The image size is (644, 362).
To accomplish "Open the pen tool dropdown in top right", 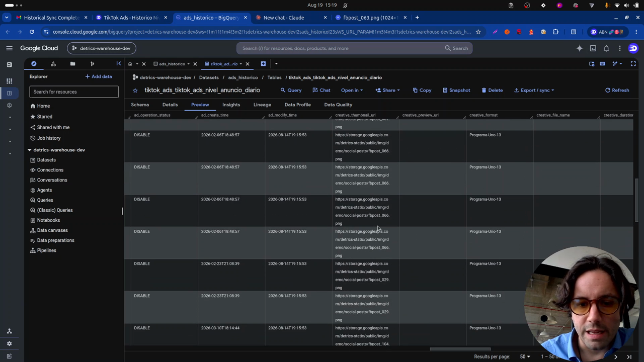I will 617,64.
